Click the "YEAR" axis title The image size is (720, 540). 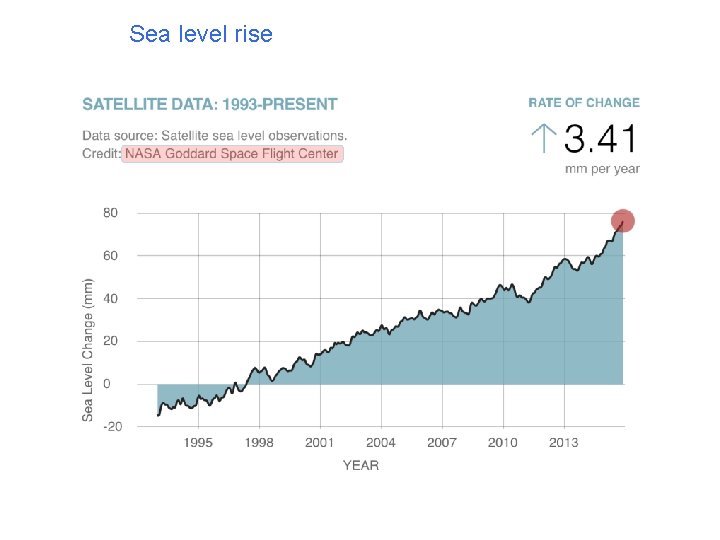click(361, 465)
